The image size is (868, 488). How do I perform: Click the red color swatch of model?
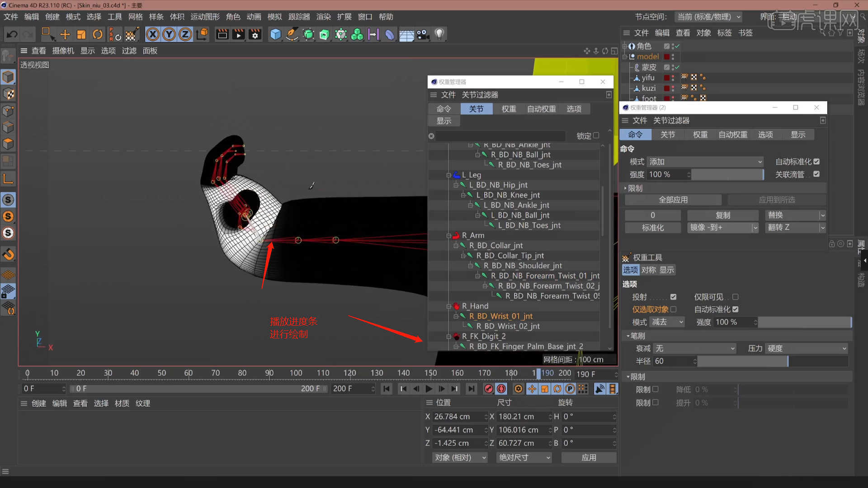[x=667, y=56]
